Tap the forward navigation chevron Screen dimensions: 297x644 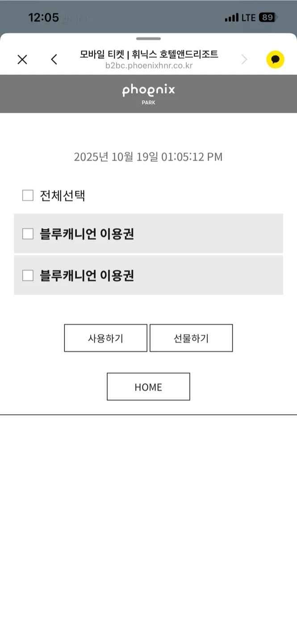(244, 59)
